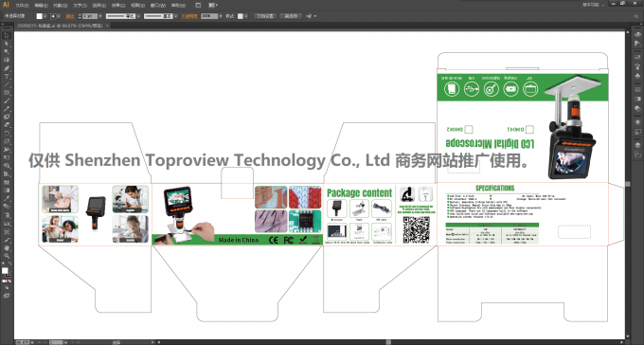Open the graphic style (样式) dropdown

[x=245, y=16]
